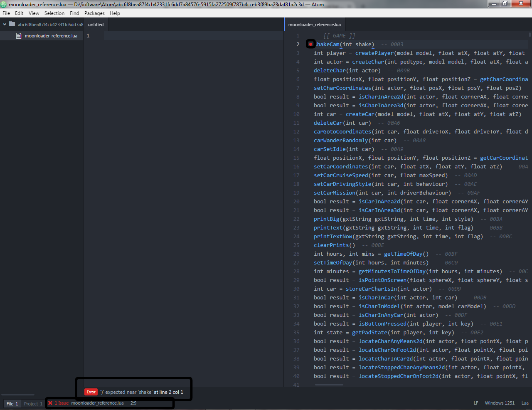This screenshot has height=410, width=532.
Task: Open the Find menu
Action: pyautogui.click(x=74, y=13)
